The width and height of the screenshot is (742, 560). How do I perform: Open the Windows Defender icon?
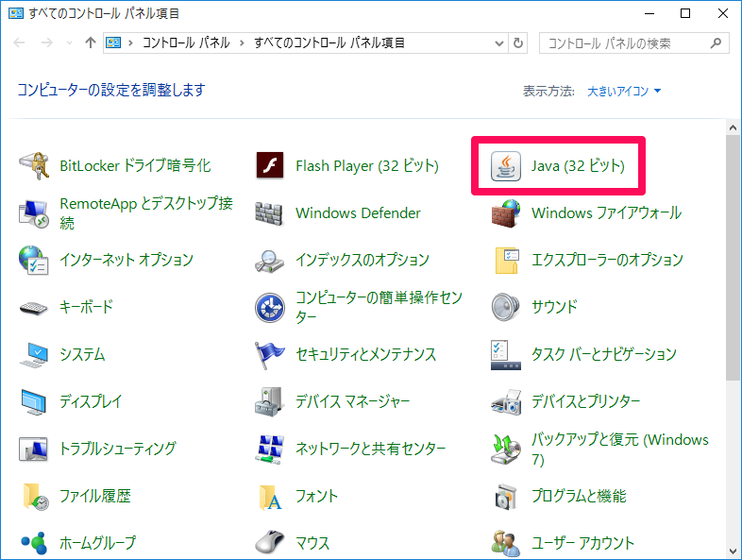coord(270,213)
